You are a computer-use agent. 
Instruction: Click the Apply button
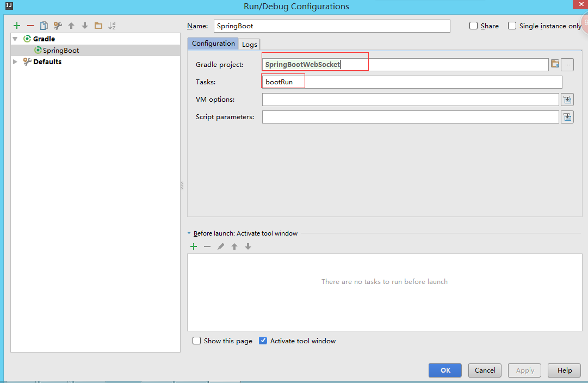click(x=524, y=370)
